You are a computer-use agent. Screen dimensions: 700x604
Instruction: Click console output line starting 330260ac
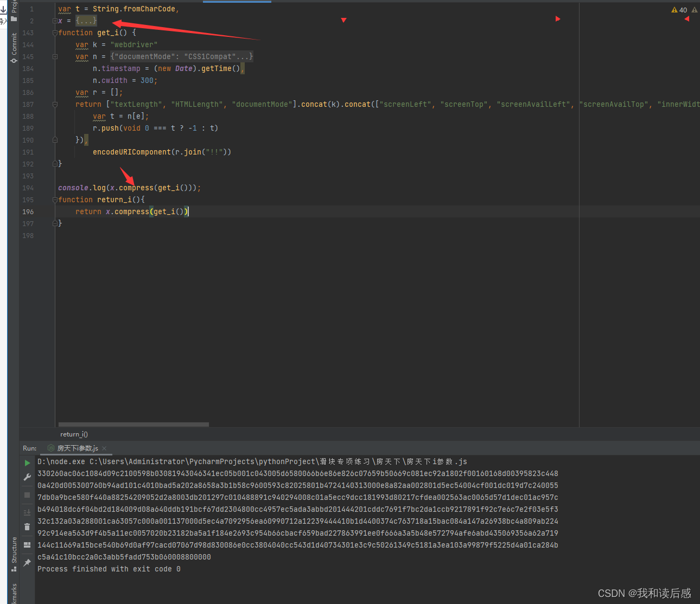(x=298, y=473)
